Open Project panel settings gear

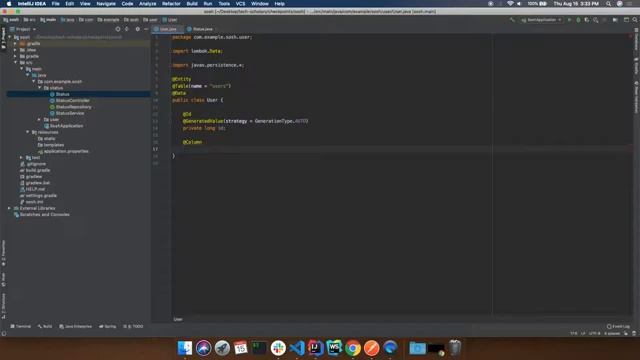tap(138, 29)
